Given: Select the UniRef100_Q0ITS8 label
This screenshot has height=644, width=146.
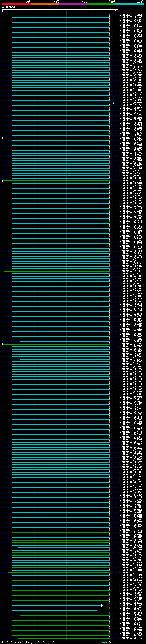Looking at the screenshot, I should point(131,100).
